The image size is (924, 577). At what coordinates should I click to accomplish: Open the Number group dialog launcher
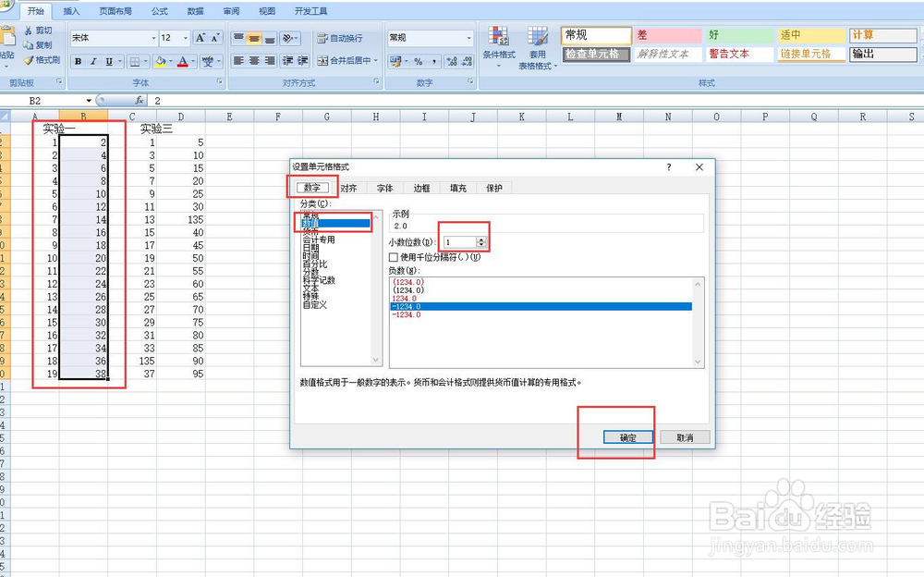click(470, 82)
